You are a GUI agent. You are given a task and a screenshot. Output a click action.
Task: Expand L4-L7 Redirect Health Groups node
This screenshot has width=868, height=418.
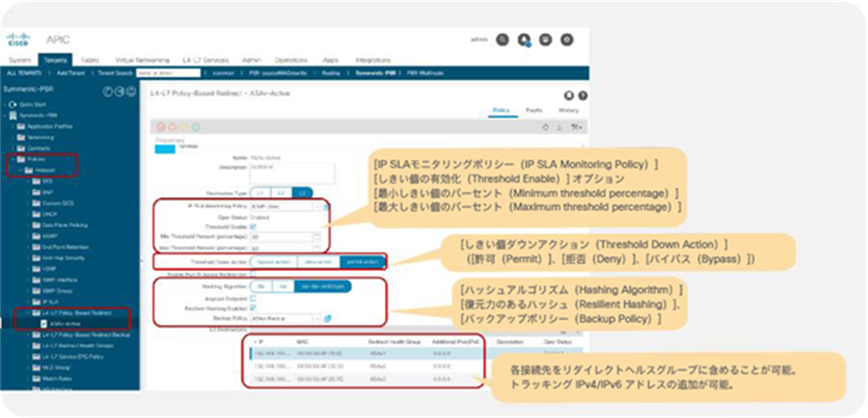pos(27,345)
